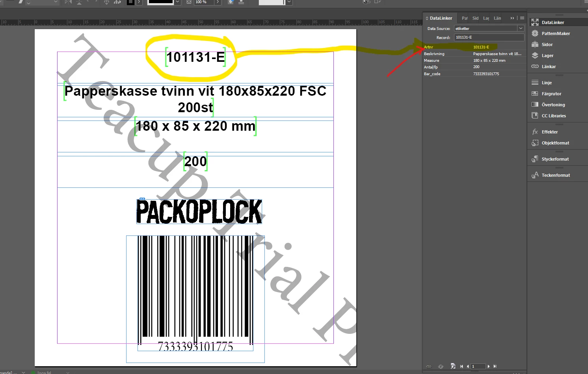Viewport: 588px width, 374px height.
Task: Open the stroke style dropdown with the black line
Action: (x=178, y=2)
